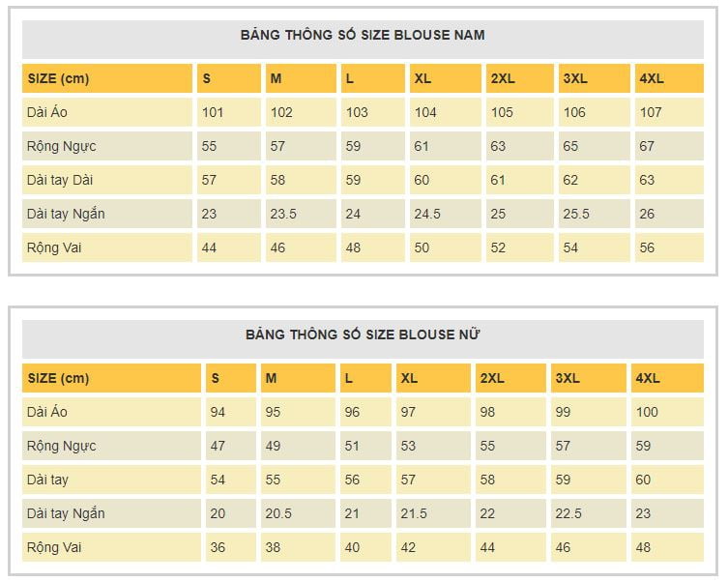This screenshot has width=728, height=582.
Task: Select the Dài tay Dài row label
Action: (60, 180)
